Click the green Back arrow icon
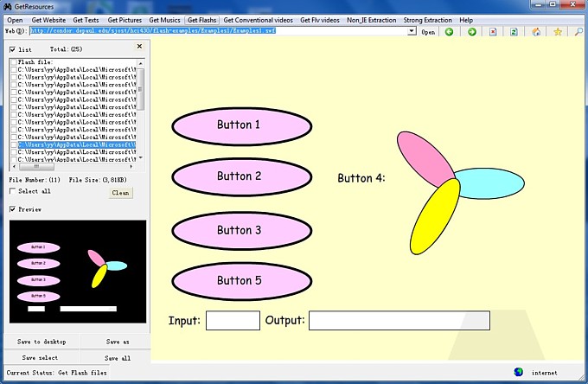 (x=450, y=32)
